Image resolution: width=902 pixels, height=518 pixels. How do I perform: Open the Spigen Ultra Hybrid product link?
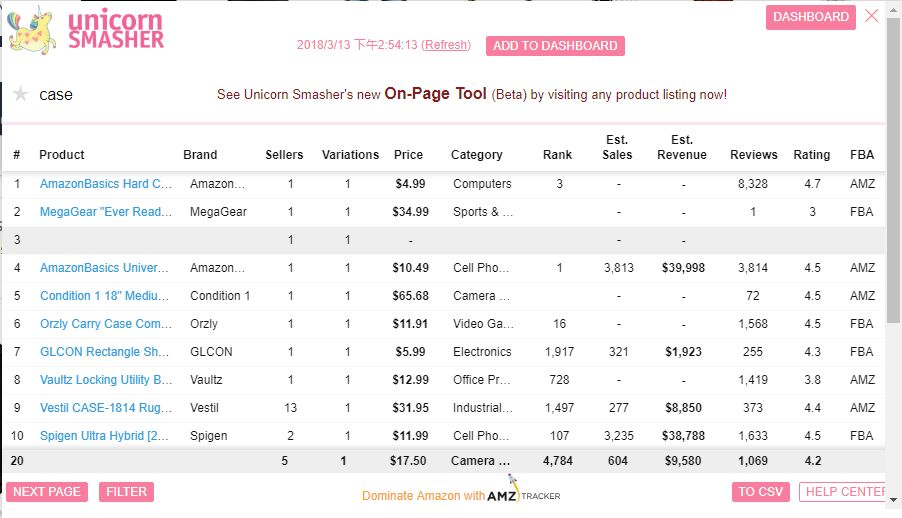click(x=104, y=436)
